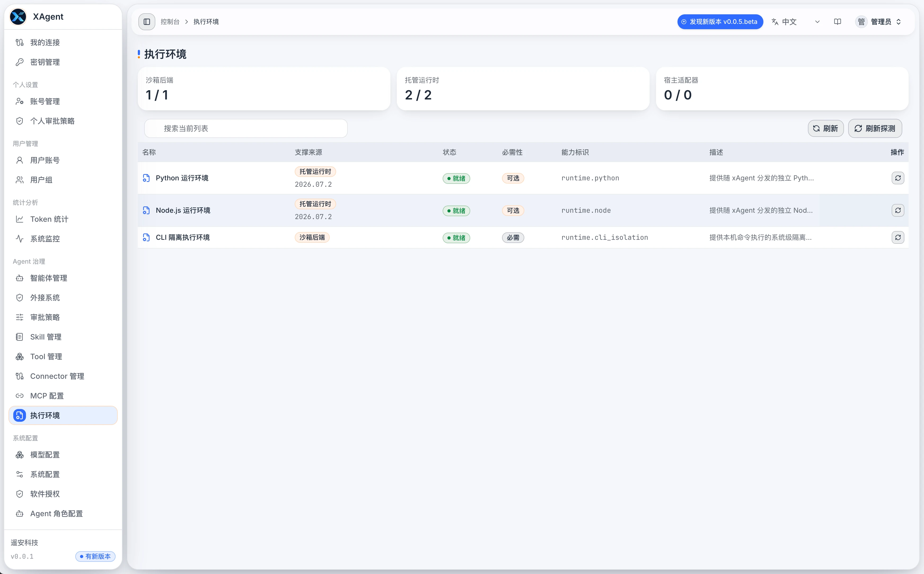Image resolution: width=924 pixels, height=574 pixels.
Task: Click the 审批策略 sliders icon
Action: coord(20,317)
